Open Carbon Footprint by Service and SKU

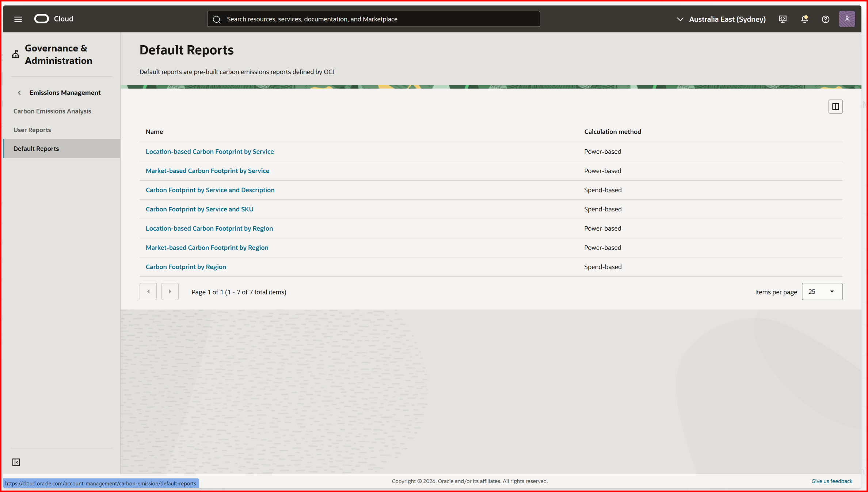(x=199, y=209)
